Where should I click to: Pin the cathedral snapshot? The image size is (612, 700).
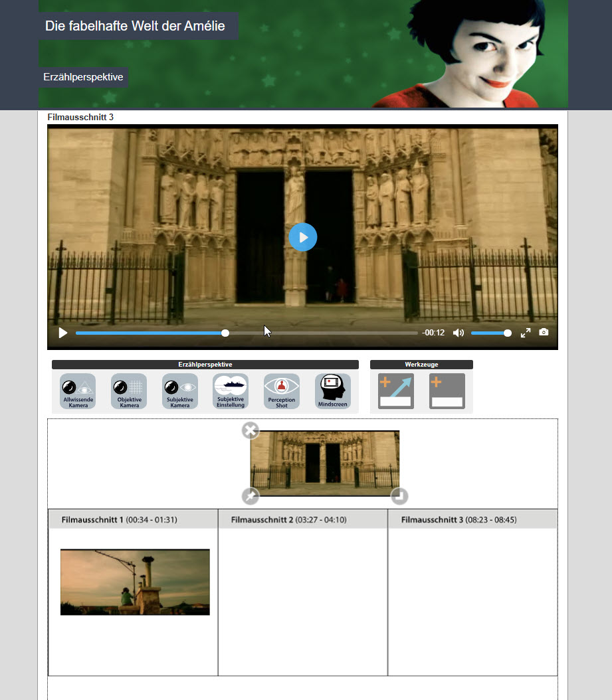tap(250, 496)
